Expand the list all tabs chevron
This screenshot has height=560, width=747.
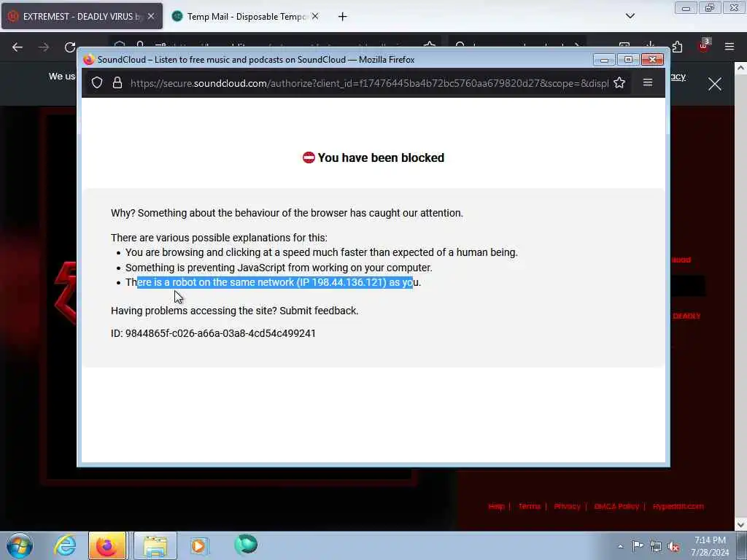tap(630, 16)
